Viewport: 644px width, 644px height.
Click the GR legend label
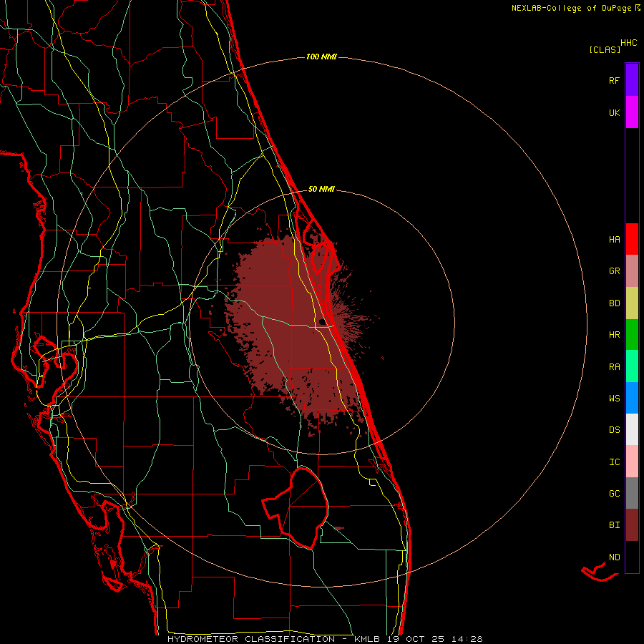click(x=615, y=271)
